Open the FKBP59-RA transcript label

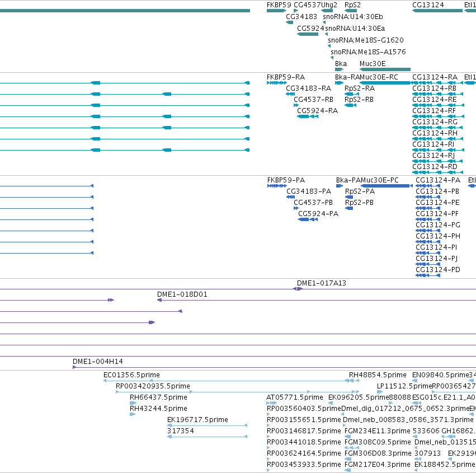pyautogui.click(x=286, y=77)
